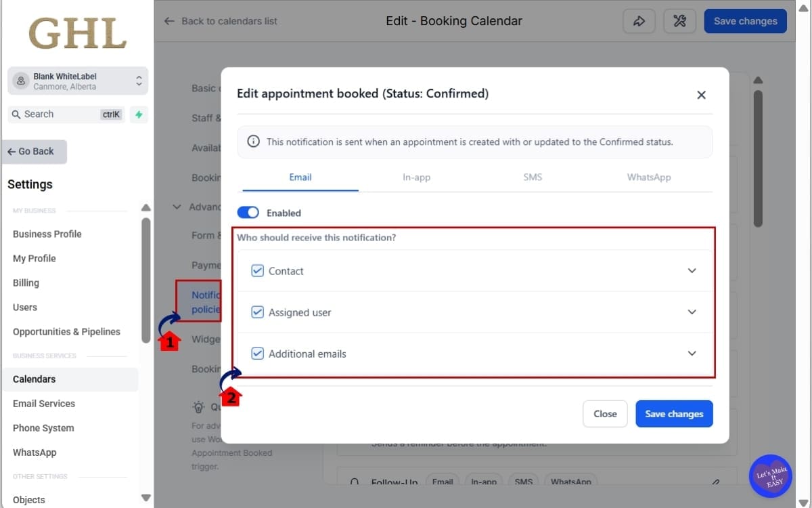Open My Profile settings

[x=35, y=258]
